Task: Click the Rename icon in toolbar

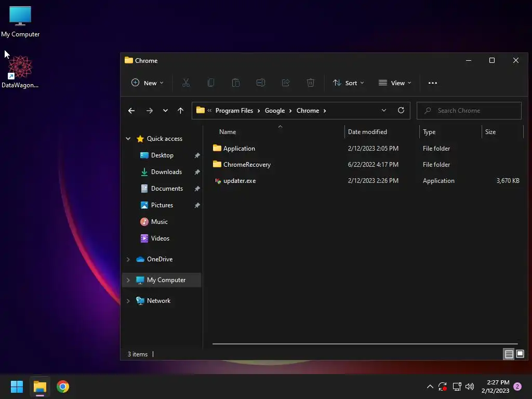Action: [x=261, y=83]
